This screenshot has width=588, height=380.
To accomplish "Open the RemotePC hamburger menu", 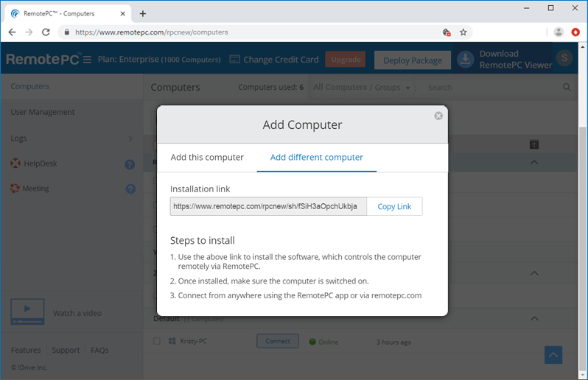I will point(87,60).
